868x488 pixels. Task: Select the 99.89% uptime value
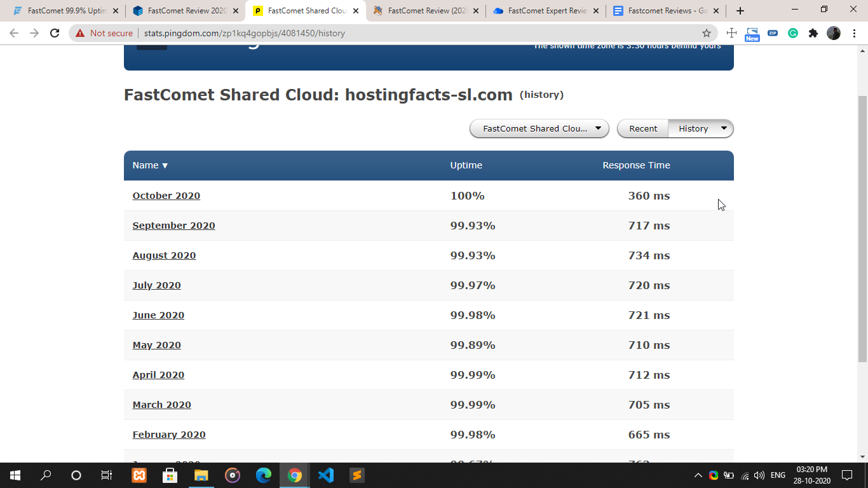tap(473, 345)
